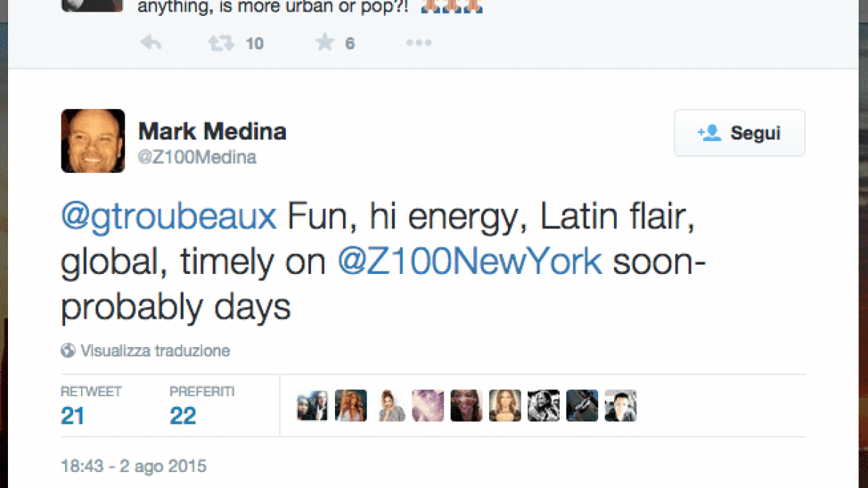The height and width of the screenshot is (488, 868).
Task: Open the @Z100Medina handle
Action: (x=197, y=157)
